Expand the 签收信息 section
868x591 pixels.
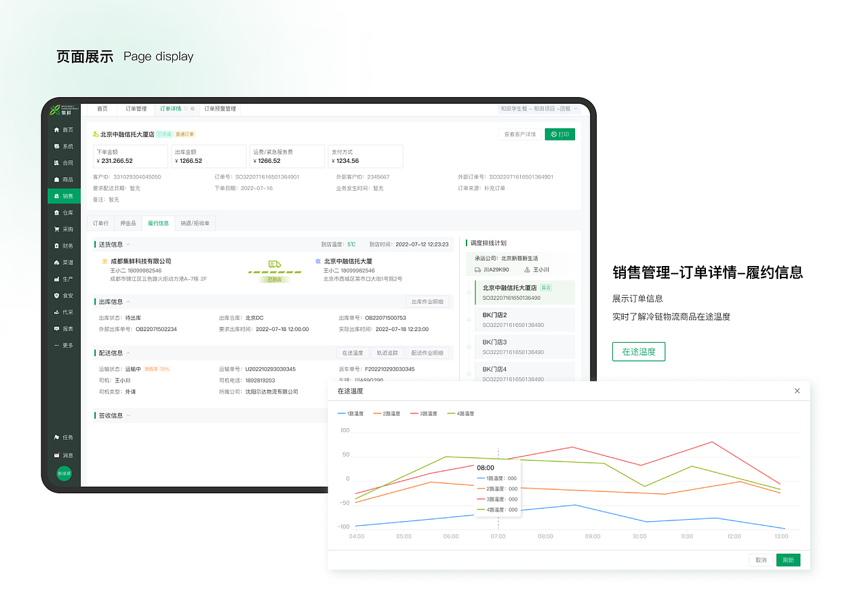click(129, 415)
